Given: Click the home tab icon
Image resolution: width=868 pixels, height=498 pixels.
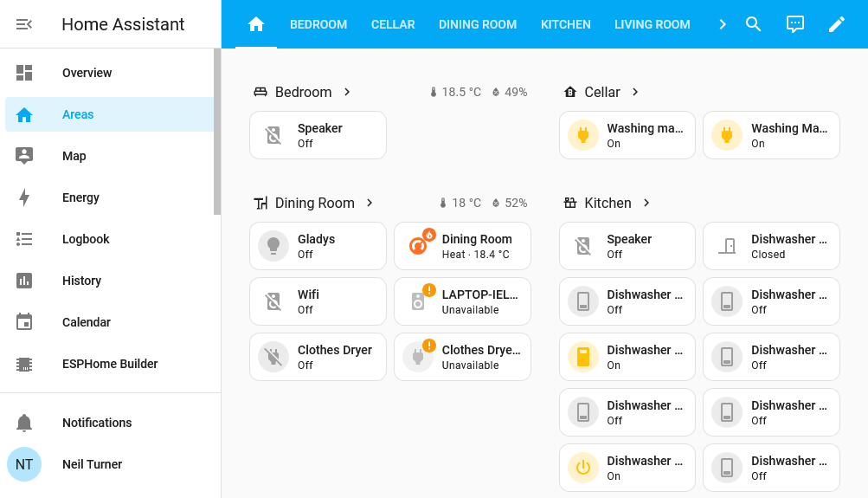Looking at the screenshot, I should [256, 24].
